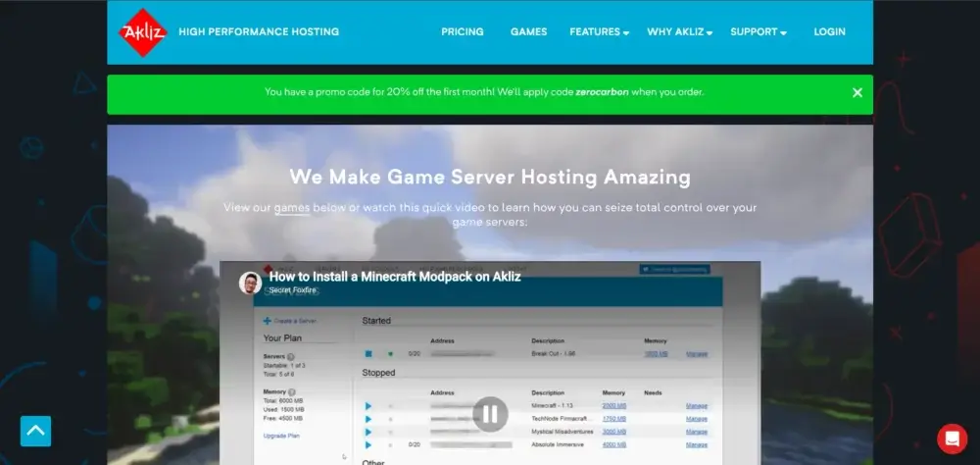Click the Secret Foxfire channel avatar
This screenshot has width=980, height=465.
(x=250, y=283)
